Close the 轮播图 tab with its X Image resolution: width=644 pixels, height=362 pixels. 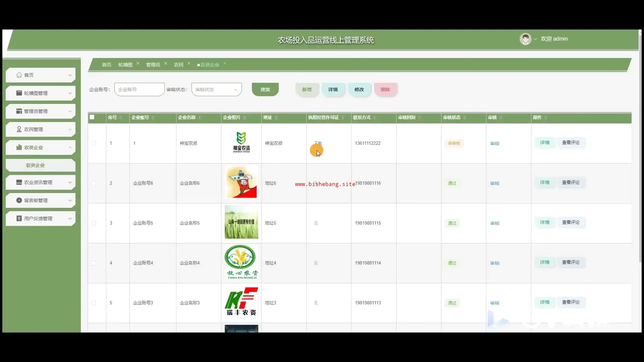click(138, 63)
